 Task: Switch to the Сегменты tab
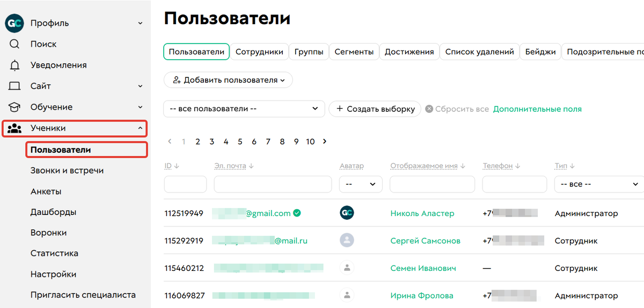[354, 52]
